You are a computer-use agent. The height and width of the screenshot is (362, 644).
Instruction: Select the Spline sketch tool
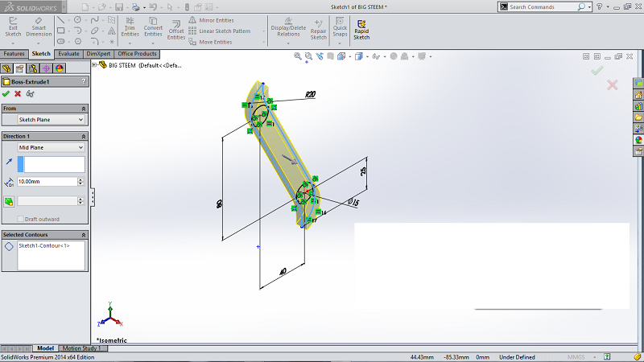94,19
